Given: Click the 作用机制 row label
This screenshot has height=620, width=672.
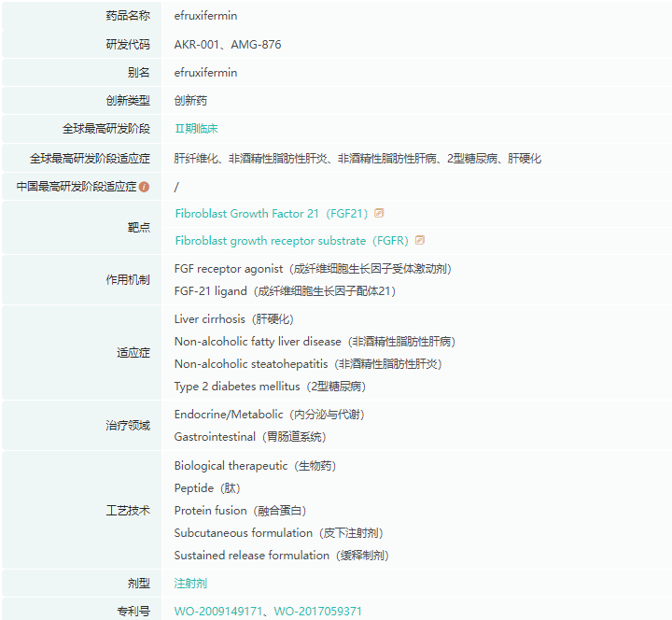Looking at the screenshot, I should pyautogui.click(x=128, y=280).
